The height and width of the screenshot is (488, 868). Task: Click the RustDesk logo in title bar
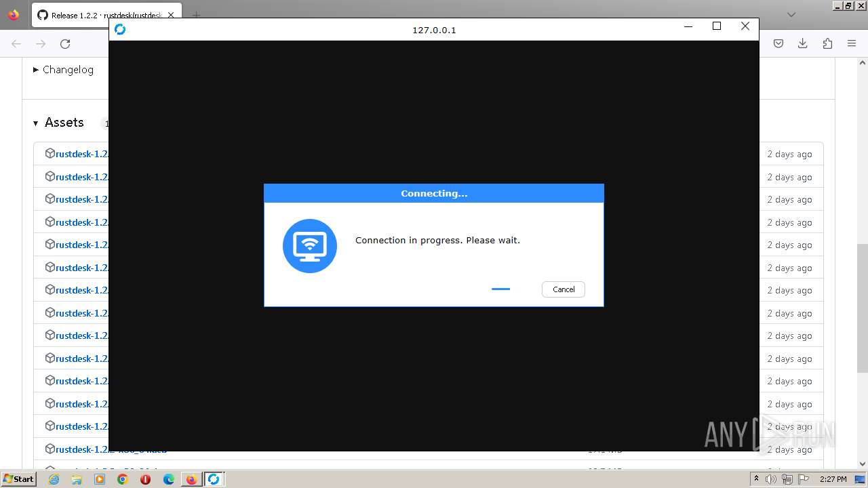(120, 29)
